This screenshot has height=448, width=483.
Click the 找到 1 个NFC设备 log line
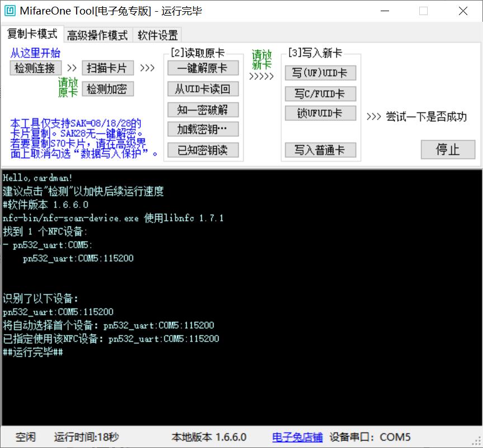[45, 231]
